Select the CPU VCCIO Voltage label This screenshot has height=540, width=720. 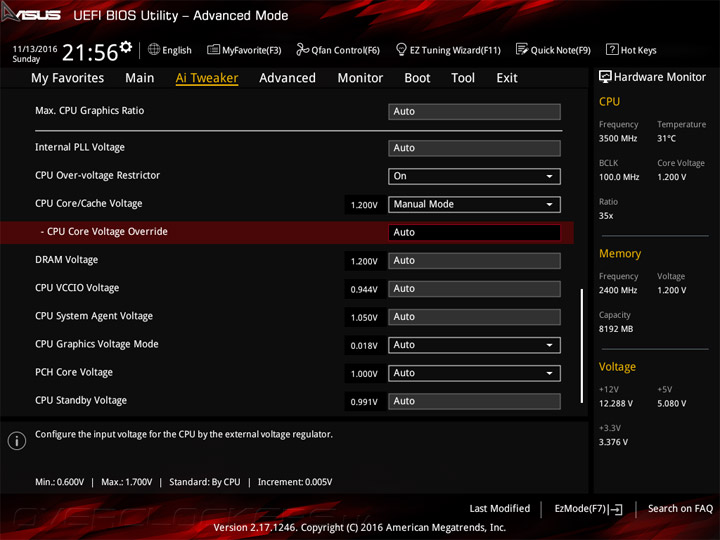click(x=77, y=288)
